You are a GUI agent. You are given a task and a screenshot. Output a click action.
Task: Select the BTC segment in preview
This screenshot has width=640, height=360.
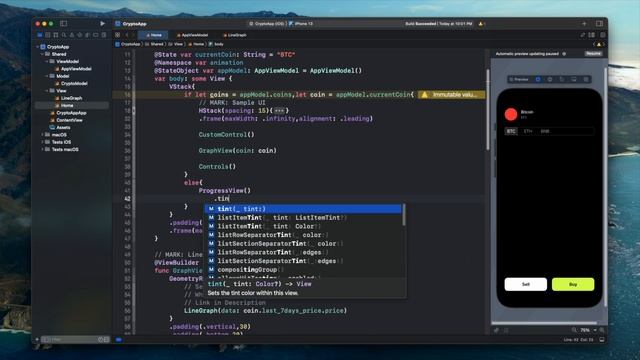click(x=511, y=131)
